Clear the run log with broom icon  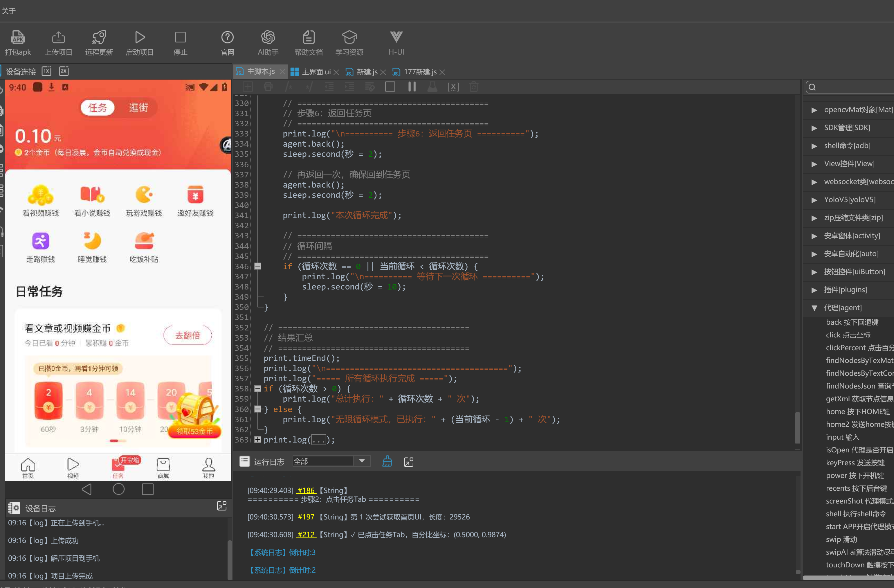pos(387,461)
